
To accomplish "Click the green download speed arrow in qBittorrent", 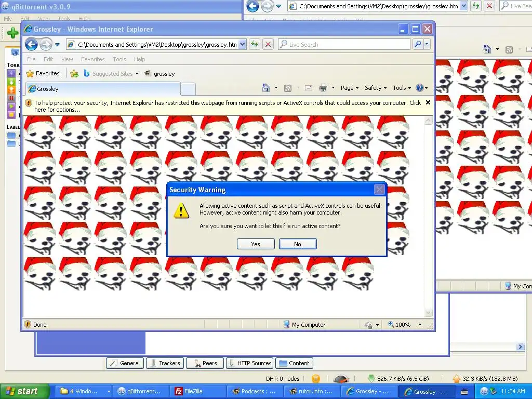I will click(x=371, y=378).
